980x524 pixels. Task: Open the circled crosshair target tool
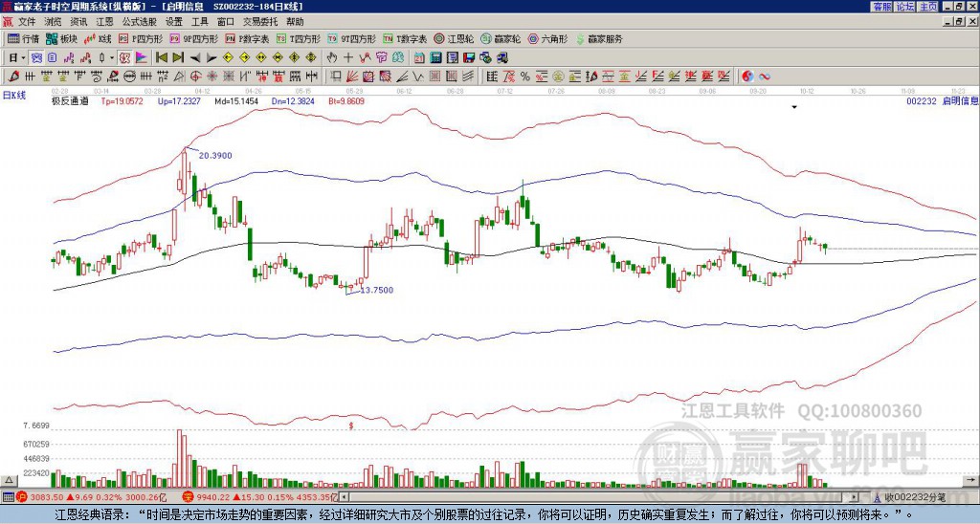(x=195, y=76)
